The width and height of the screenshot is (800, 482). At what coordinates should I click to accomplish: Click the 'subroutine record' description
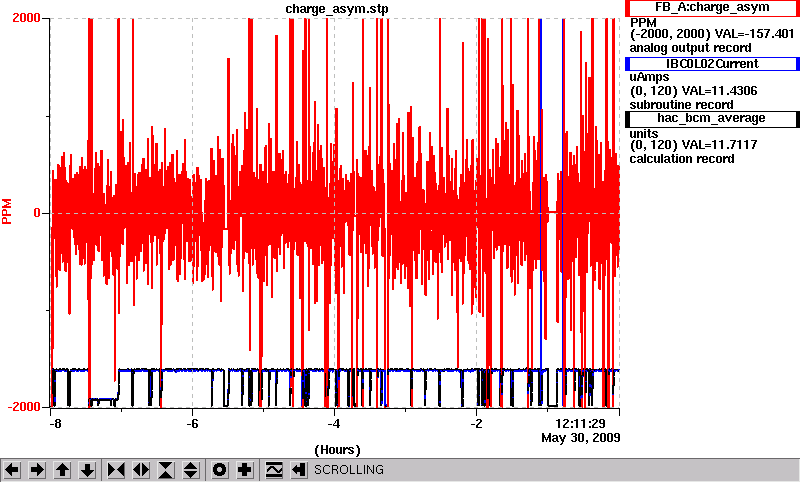pyautogui.click(x=682, y=105)
